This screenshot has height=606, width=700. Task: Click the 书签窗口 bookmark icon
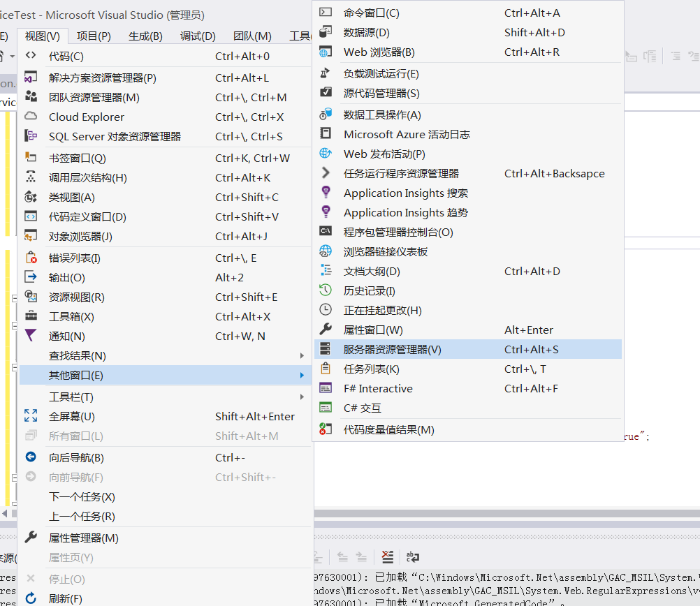[x=30, y=157]
